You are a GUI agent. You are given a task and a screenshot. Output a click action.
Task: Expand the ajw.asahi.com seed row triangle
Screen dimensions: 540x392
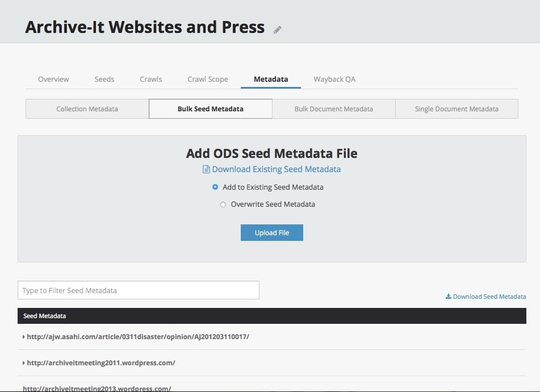click(x=23, y=337)
